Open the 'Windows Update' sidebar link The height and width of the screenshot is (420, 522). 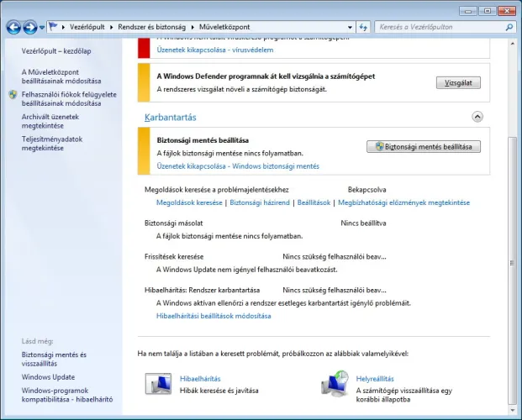tap(48, 377)
